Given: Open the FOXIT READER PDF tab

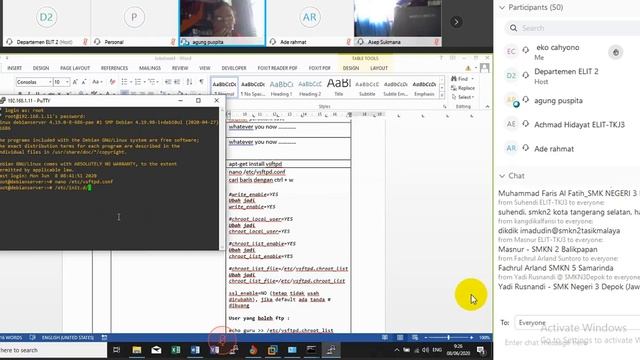Looking at the screenshot, I should click(278, 68).
